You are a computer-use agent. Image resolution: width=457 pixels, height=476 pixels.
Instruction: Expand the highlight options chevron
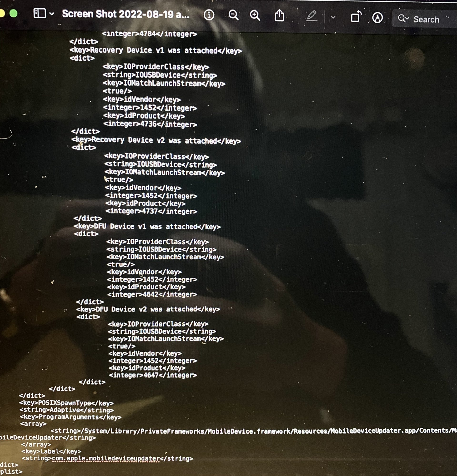[x=333, y=17]
